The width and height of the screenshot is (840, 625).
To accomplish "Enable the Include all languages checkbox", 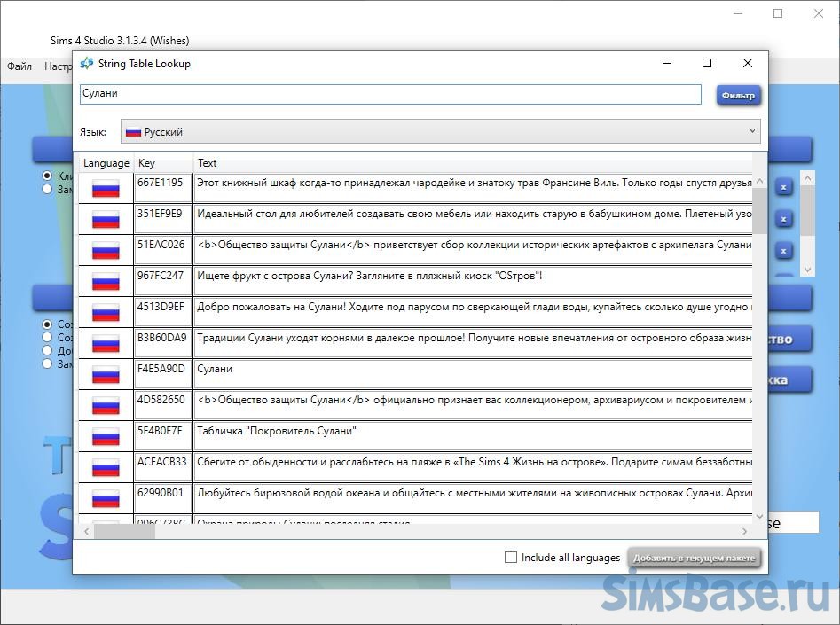I will coord(510,558).
